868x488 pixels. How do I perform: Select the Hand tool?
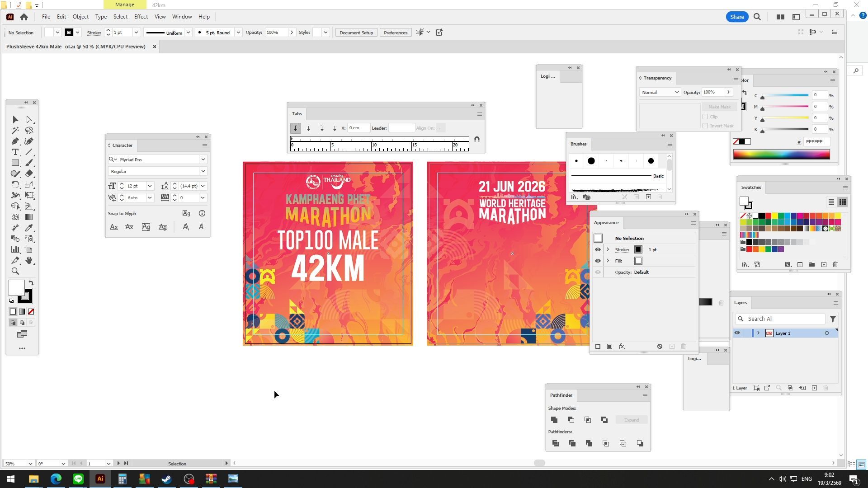[29, 261]
